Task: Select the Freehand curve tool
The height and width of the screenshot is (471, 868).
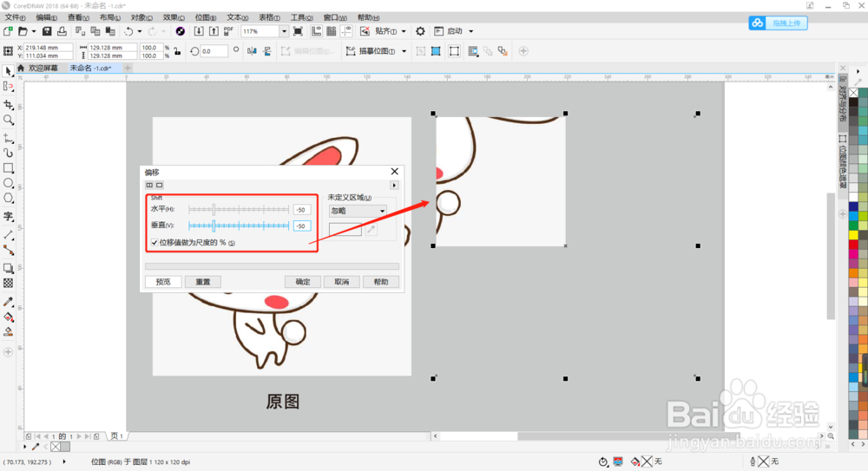Action: coord(9,139)
